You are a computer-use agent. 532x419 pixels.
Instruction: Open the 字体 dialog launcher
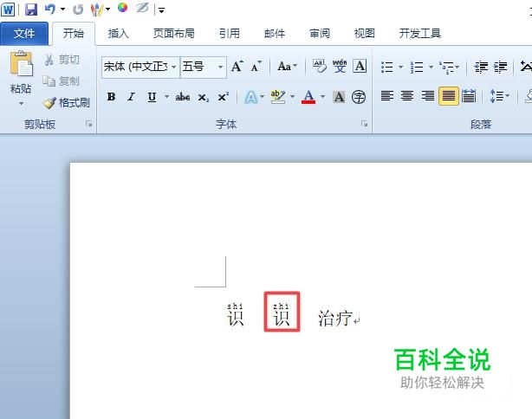(364, 124)
